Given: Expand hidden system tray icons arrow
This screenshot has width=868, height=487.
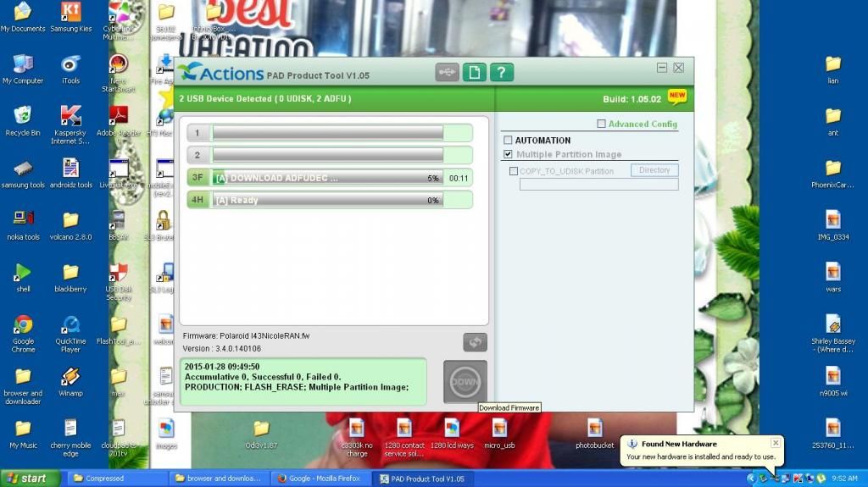Looking at the screenshot, I should (x=751, y=479).
